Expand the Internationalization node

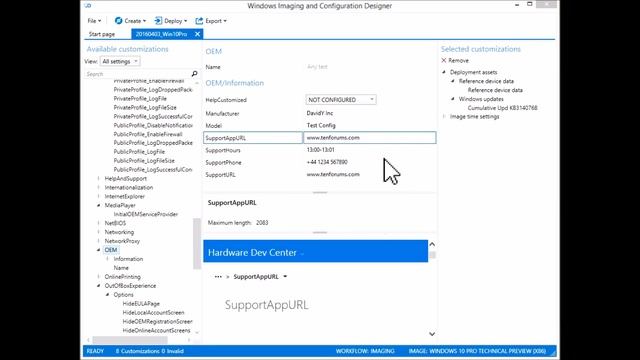tap(98, 187)
